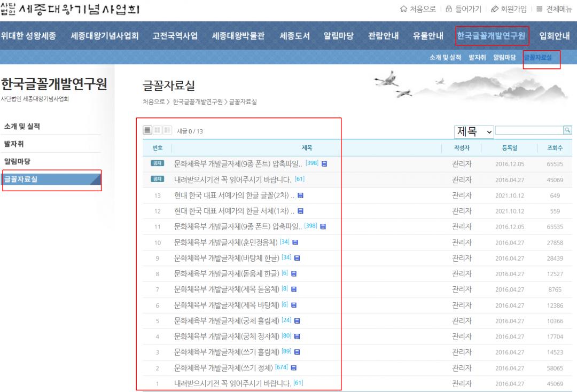
Task: Click disk icon on 쓰기 정체 row
Action: 295,368
